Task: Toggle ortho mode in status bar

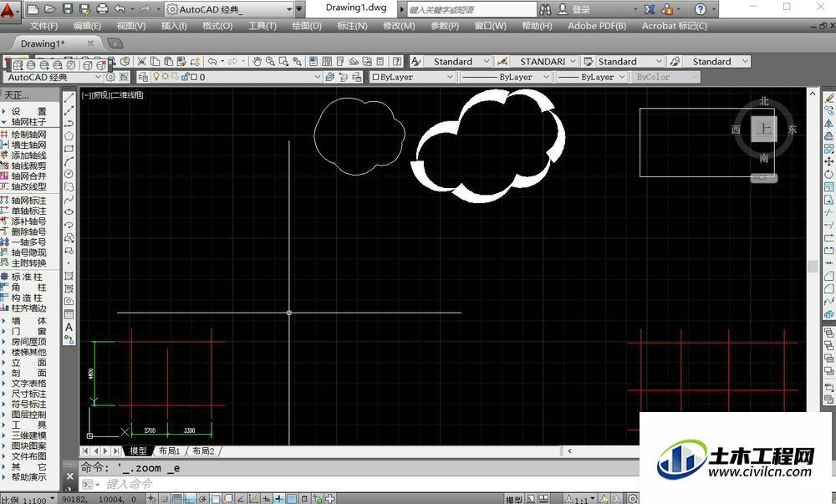Action: tap(190, 499)
